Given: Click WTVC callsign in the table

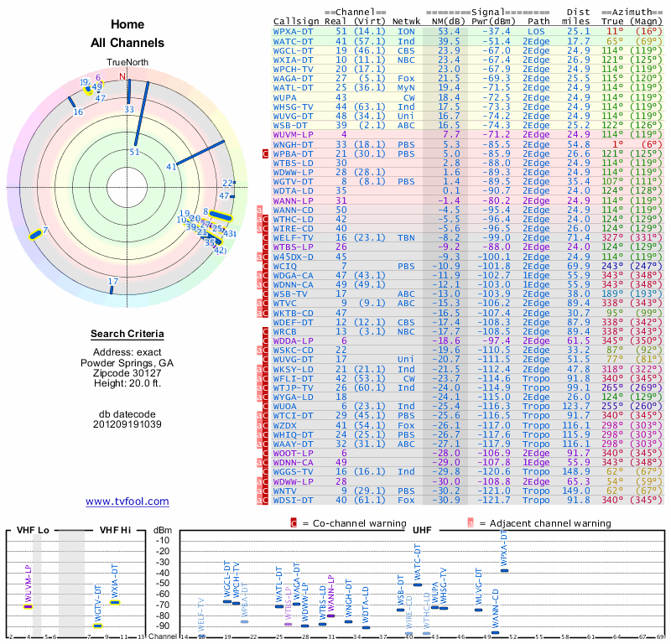Looking at the screenshot, I should coord(284,304).
